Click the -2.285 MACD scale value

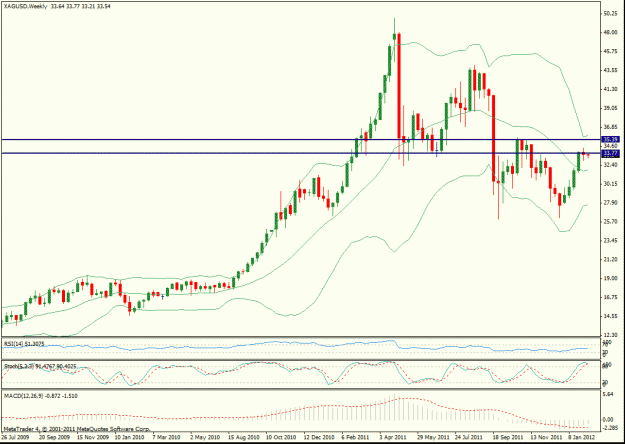610,428
